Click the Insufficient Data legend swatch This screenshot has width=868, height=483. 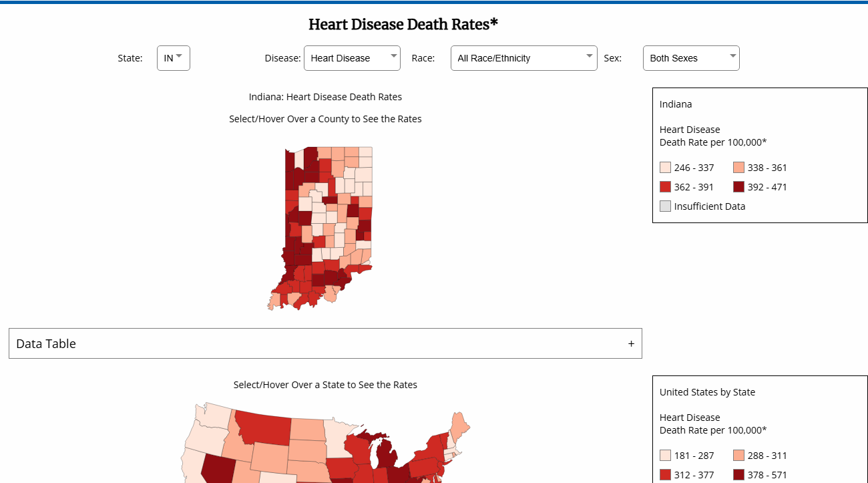(664, 206)
